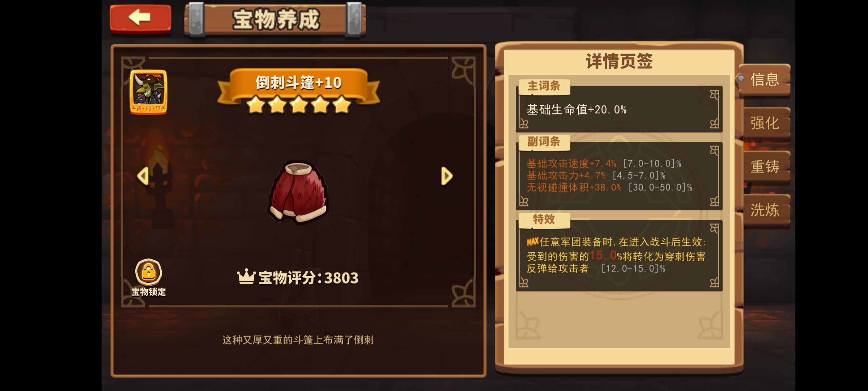Open the goblin hero portrait icon
868x391 pixels.
149,92
